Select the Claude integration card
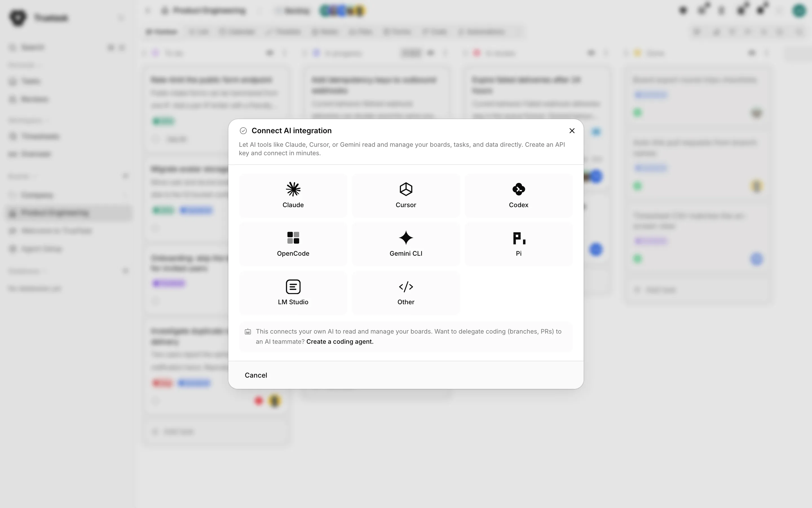The image size is (812, 508). (293, 196)
